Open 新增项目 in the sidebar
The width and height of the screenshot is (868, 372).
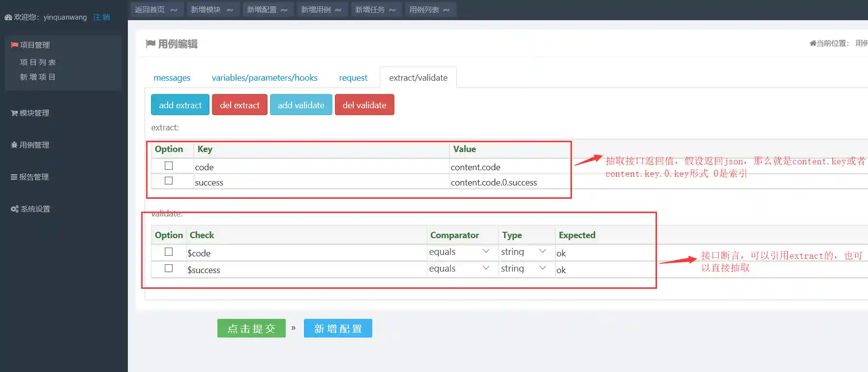(38, 77)
